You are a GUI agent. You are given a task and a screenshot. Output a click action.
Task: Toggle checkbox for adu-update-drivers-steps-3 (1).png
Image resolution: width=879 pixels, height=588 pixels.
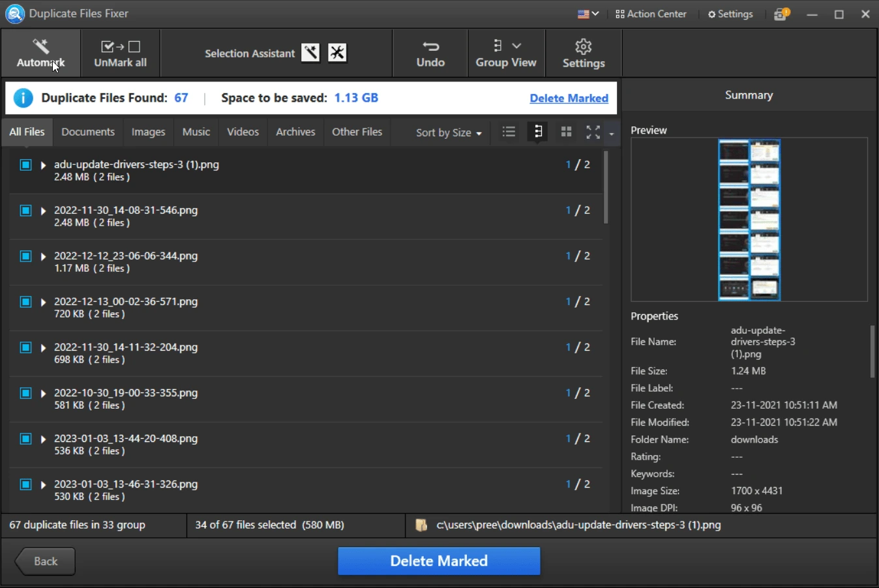click(25, 165)
